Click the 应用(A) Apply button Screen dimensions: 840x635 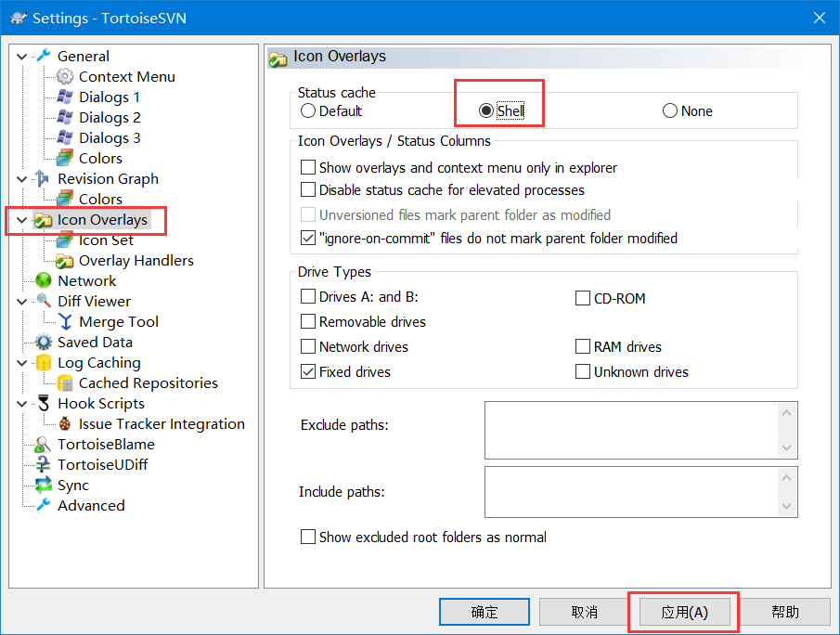coord(685,612)
